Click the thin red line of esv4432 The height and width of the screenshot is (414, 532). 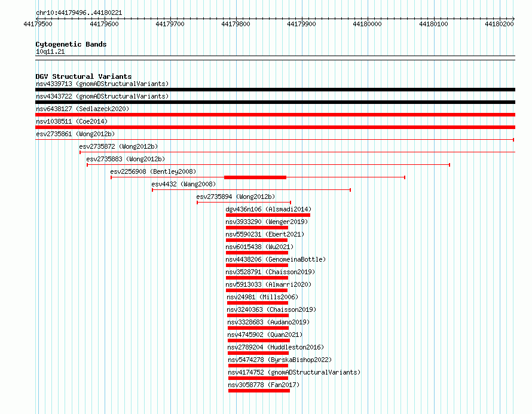[x=252, y=190]
